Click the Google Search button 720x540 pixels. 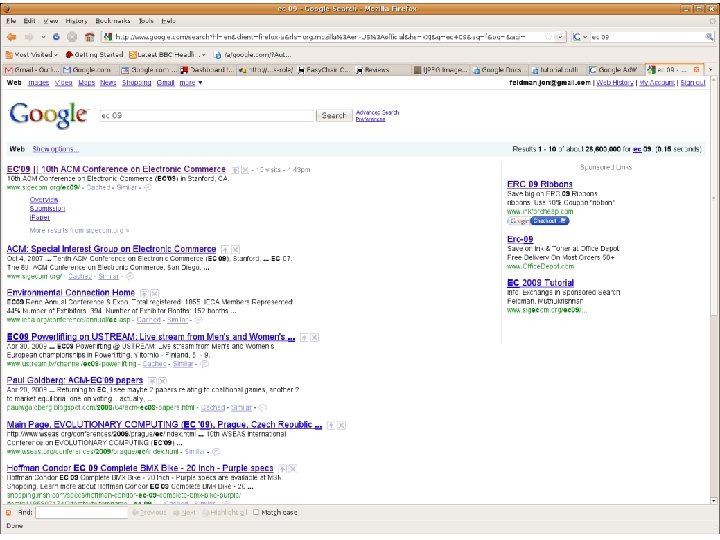334,115
